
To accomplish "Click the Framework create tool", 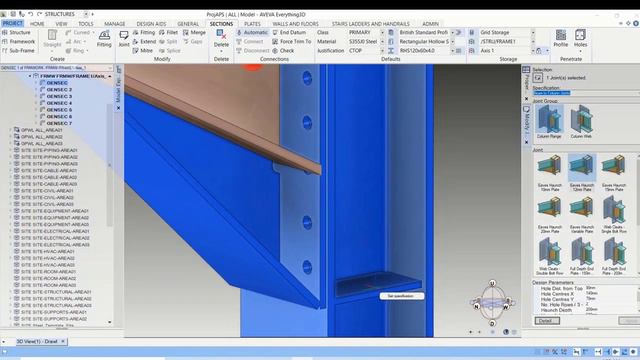I will point(18,41).
